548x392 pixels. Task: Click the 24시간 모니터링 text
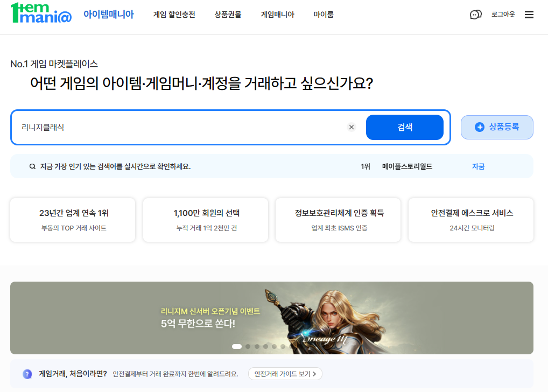pyautogui.click(x=472, y=228)
